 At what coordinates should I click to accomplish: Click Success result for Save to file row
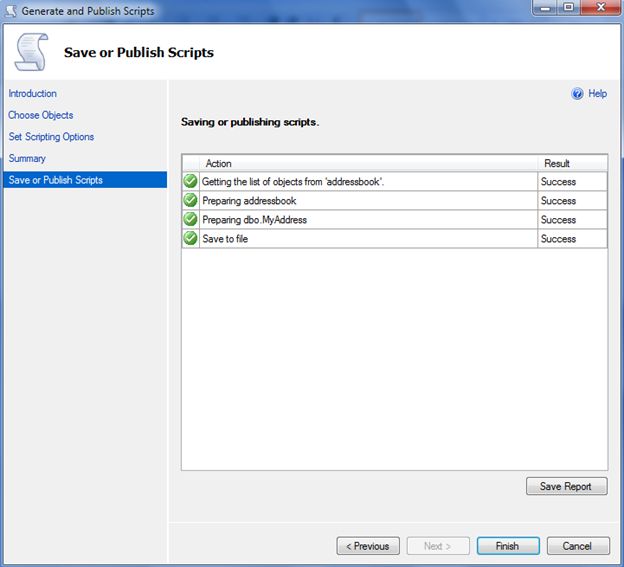[558, 239]
